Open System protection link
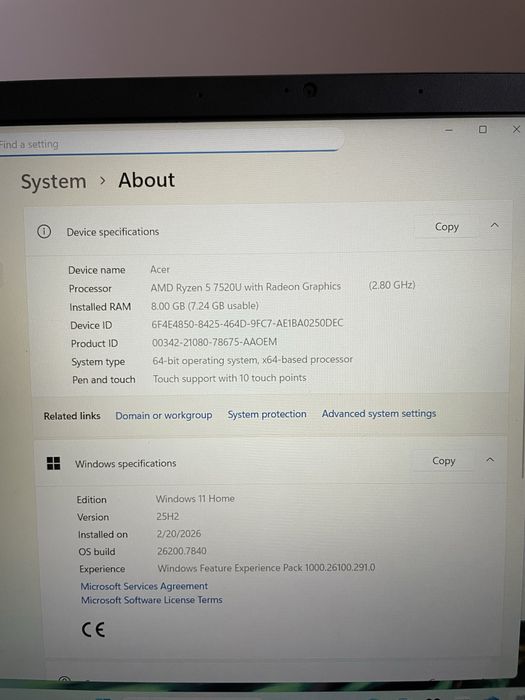 tap(267, 414)
